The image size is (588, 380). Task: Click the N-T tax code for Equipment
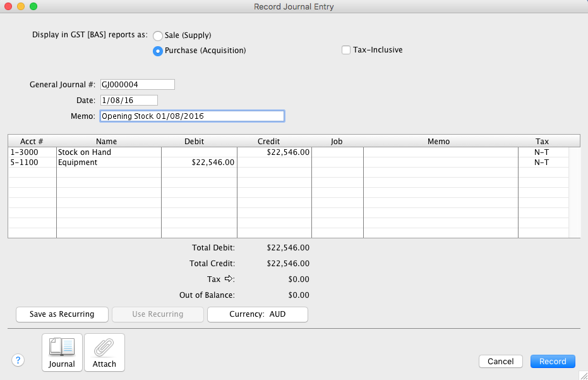[x=541, y=162]
